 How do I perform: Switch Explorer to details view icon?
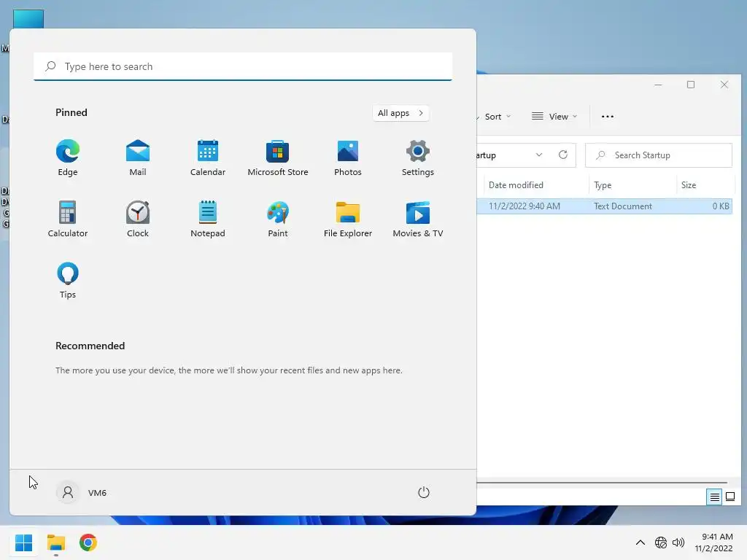[714, 497]
